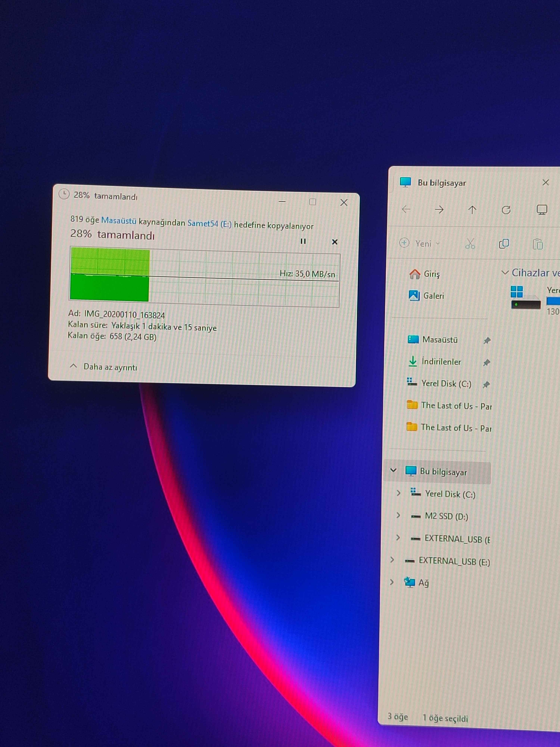The width and height of the screenshot is (560, 747).
Task: Cancel the copy with the small X
Action: 335,242
